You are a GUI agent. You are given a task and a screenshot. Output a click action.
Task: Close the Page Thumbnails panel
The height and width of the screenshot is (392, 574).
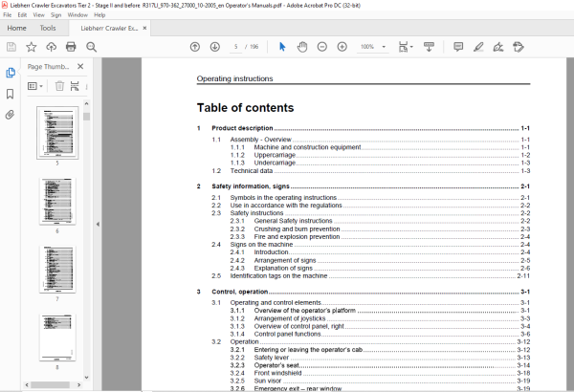(80, 66)
